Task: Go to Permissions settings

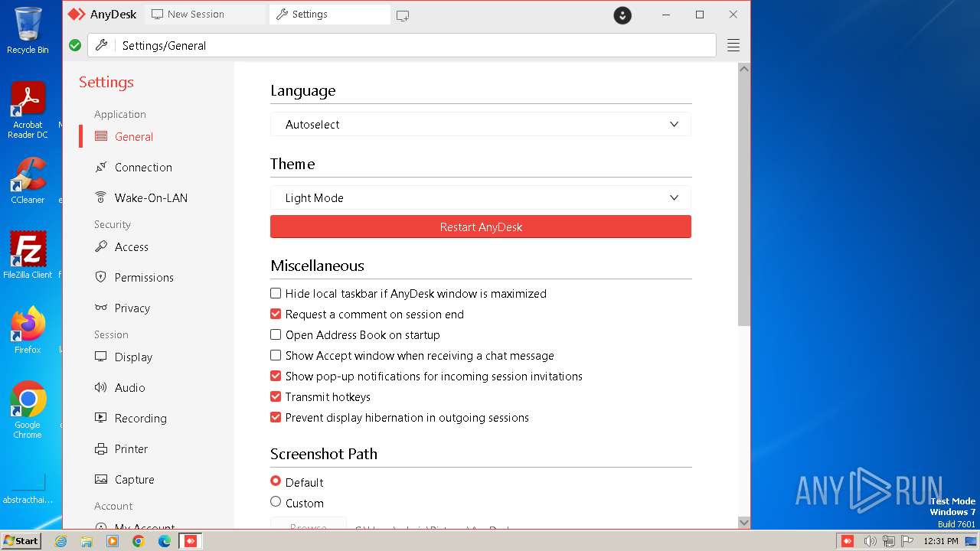Action: pyautogui.click(x=144, y=278)
